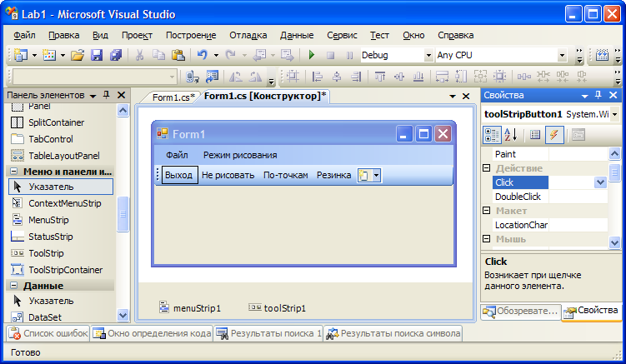
Task: Select the Не рисовать toolstrip button
Action: [228, 175]
